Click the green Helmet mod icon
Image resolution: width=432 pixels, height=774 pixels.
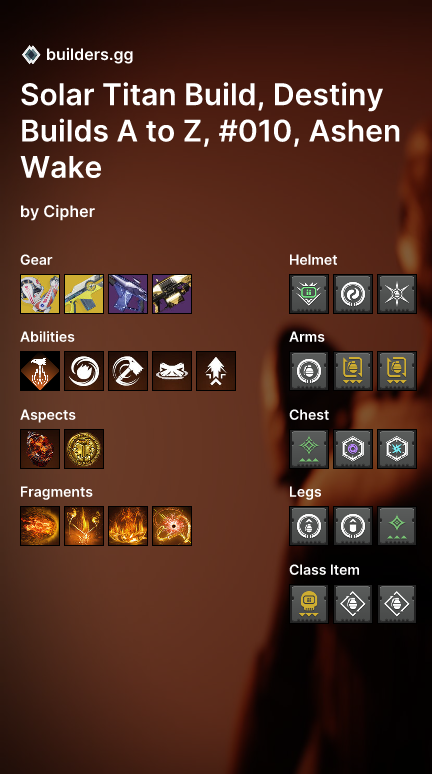coord(309,294)
